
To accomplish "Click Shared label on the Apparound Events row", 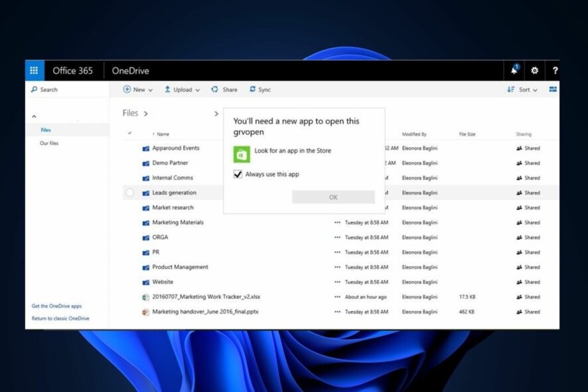I will (532, 148).
